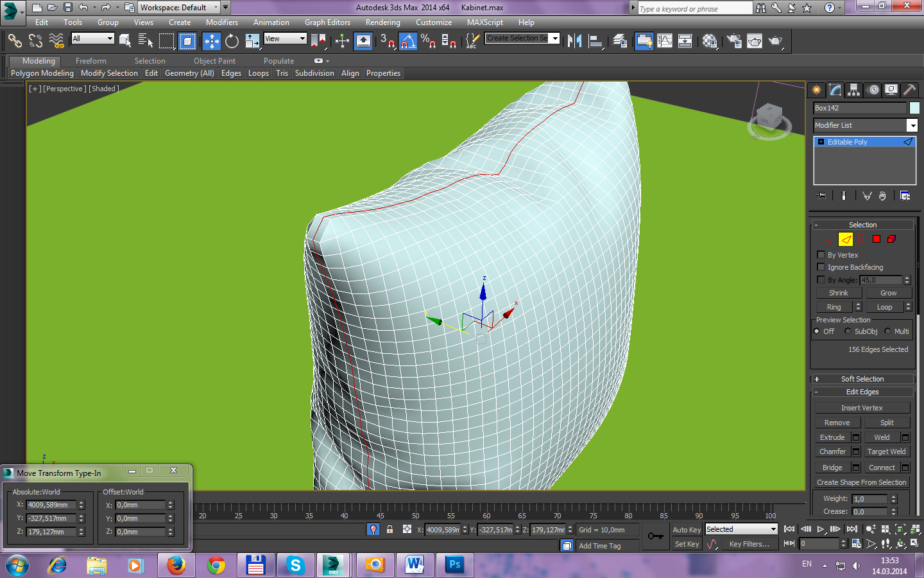Open Curve Editor icon
This screenshot has height=578, width=924.
coord(665,41)
